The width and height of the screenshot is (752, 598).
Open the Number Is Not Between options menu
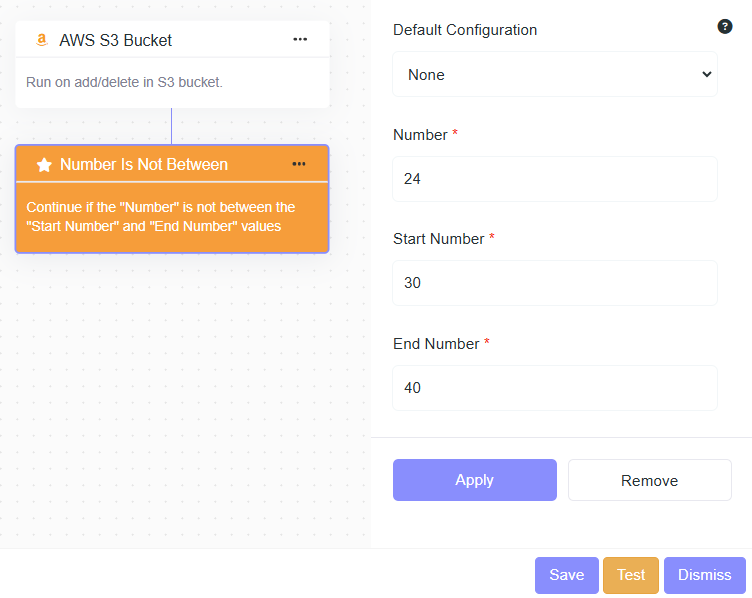point(299,164)
